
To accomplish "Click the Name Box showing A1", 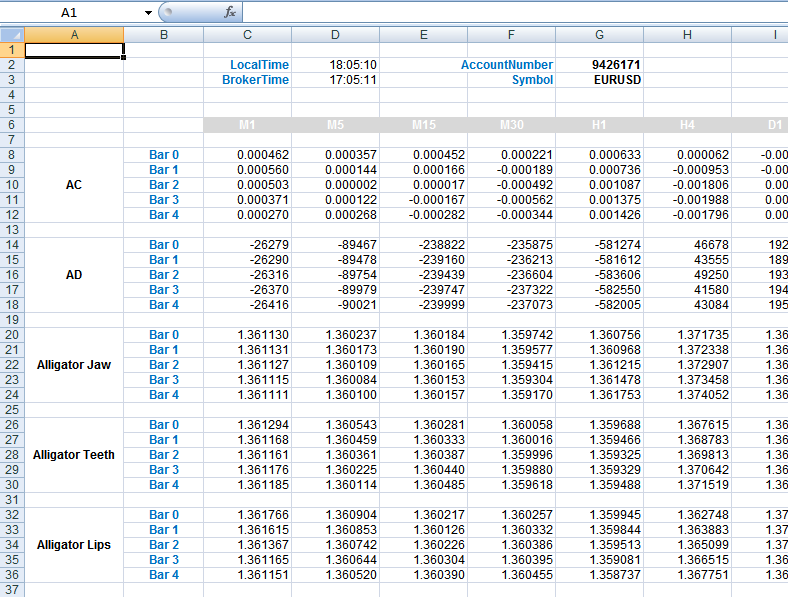I will click(x=69, y=13).
